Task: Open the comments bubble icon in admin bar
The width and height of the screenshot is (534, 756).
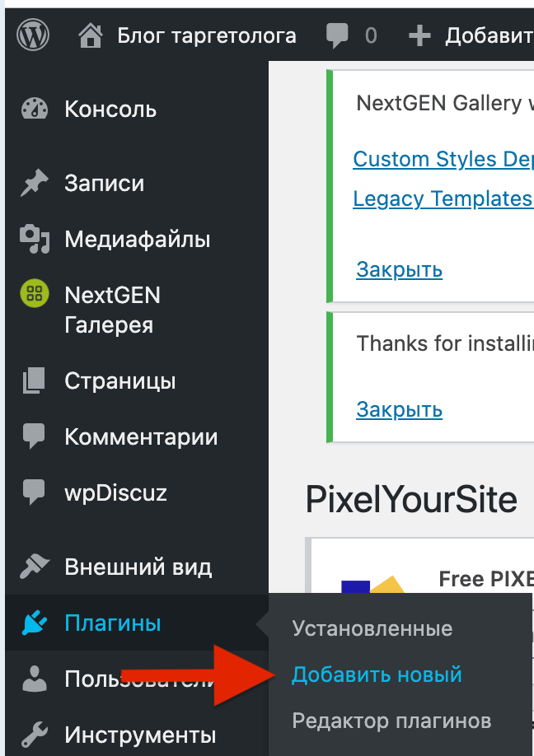Action: coord(337,35)
